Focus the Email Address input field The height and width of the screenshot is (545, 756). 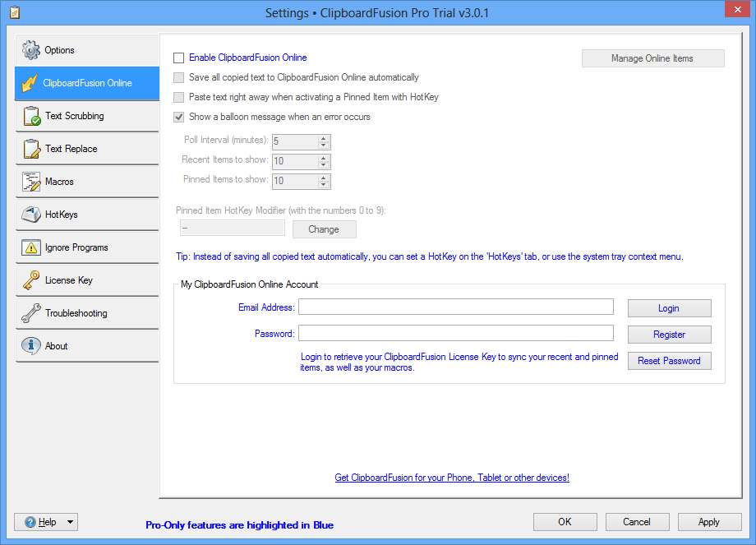coord(455,307)
